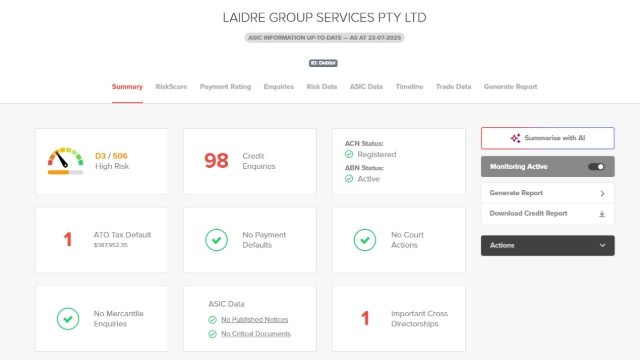Click the Credit Enquiries label
The height and width of the screenshot is (360, 640).
[x=259, y=161]
